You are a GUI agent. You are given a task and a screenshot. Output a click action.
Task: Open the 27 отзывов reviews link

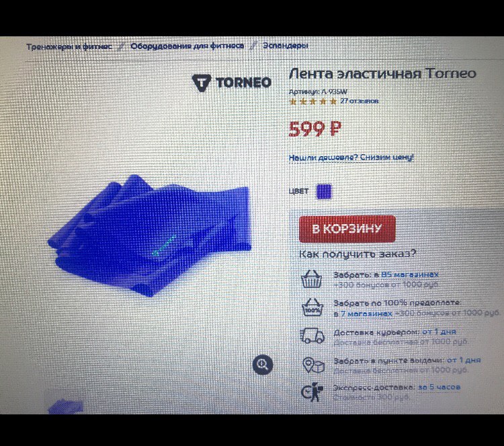coord(360,101)
